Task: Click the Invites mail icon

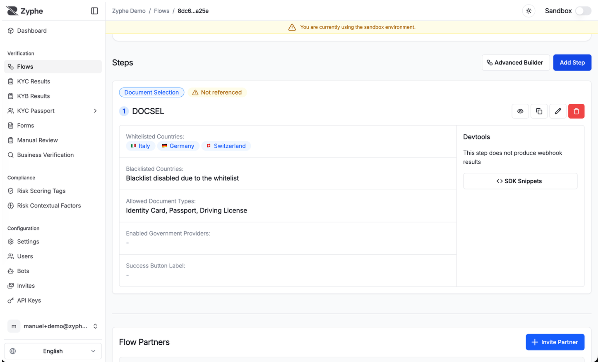Action: [11, 286]
